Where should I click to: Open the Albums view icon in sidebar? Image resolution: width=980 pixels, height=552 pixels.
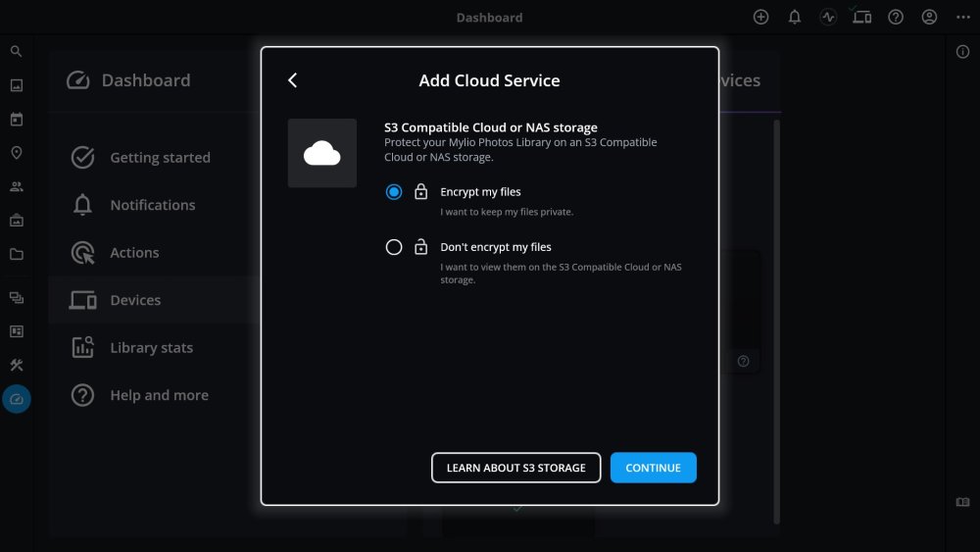pyautogui.click(x=17, y=220)
